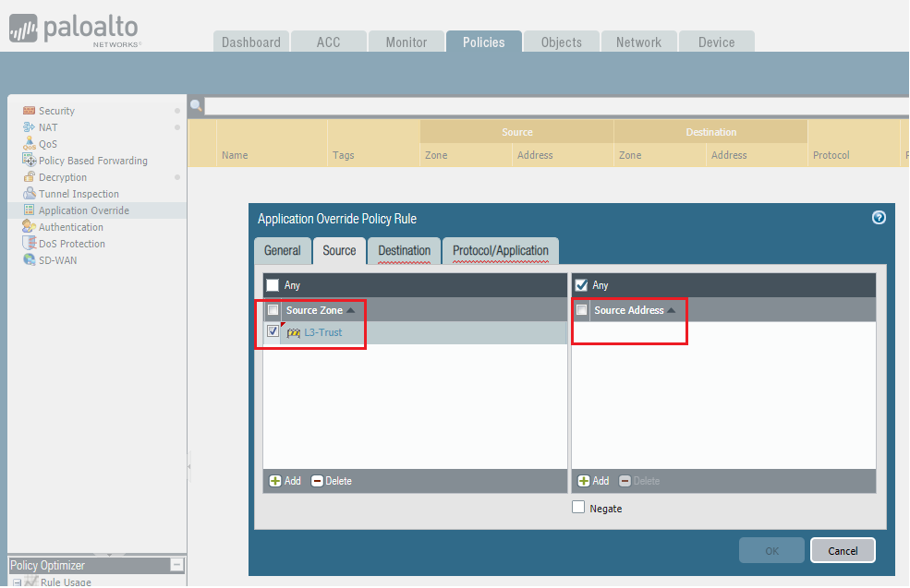910x588 pixels.
Task: Open the L3-Trust zone link
Action: (322, 332)
